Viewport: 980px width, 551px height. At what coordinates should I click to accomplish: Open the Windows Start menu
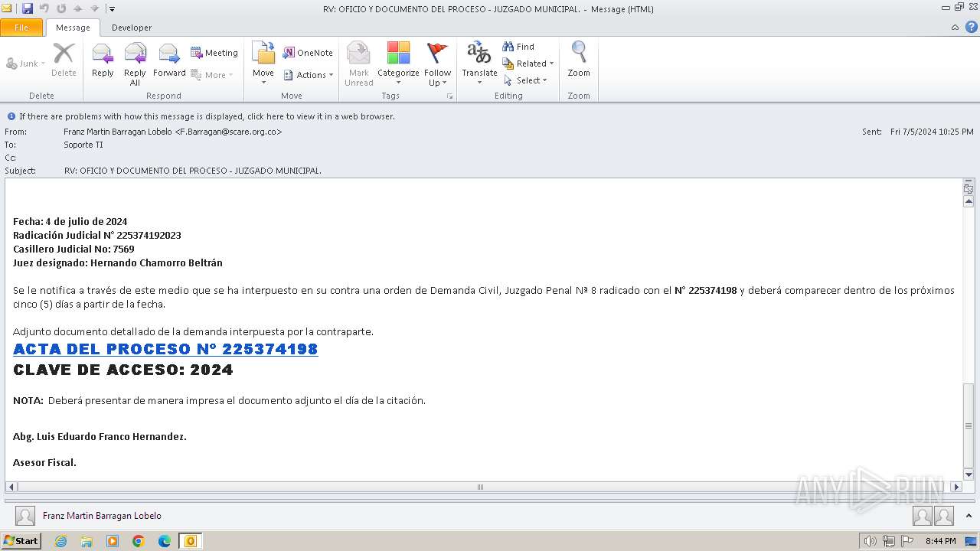click(21, 541)
